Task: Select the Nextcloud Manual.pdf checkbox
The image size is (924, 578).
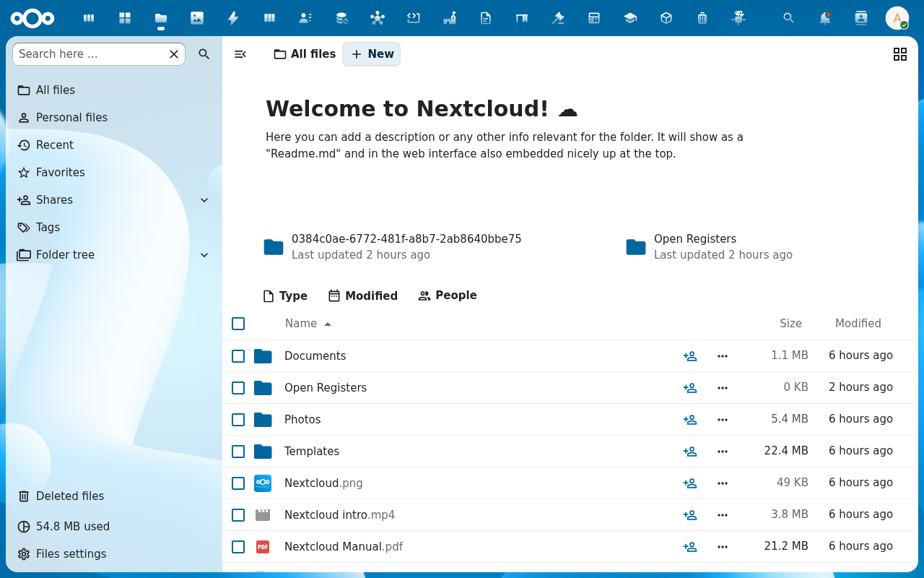Action: coord(238,547)
